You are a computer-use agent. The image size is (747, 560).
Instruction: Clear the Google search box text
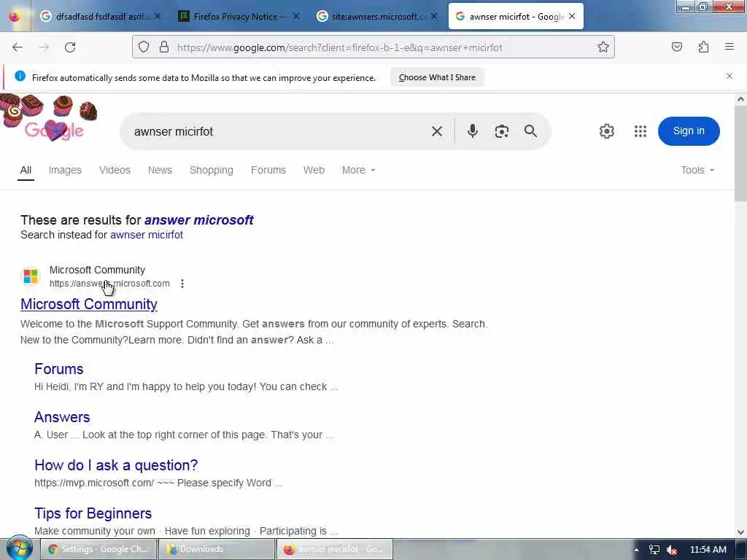pyautogui.click(x=436, y=131)
